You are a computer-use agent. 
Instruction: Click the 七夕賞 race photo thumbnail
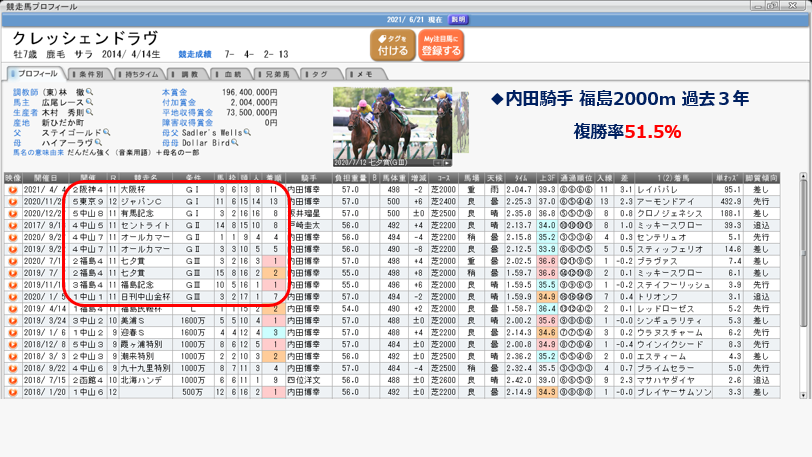point(409,128)
